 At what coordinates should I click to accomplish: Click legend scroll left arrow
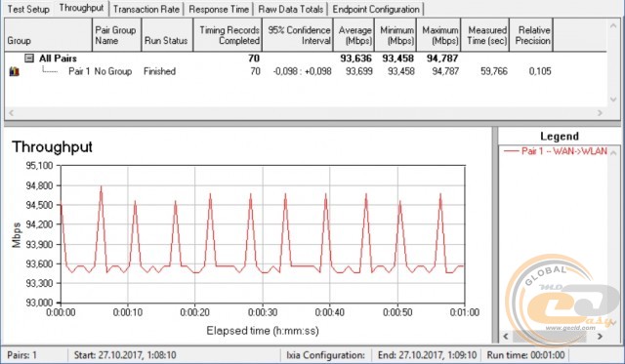(x=506, y=337)
